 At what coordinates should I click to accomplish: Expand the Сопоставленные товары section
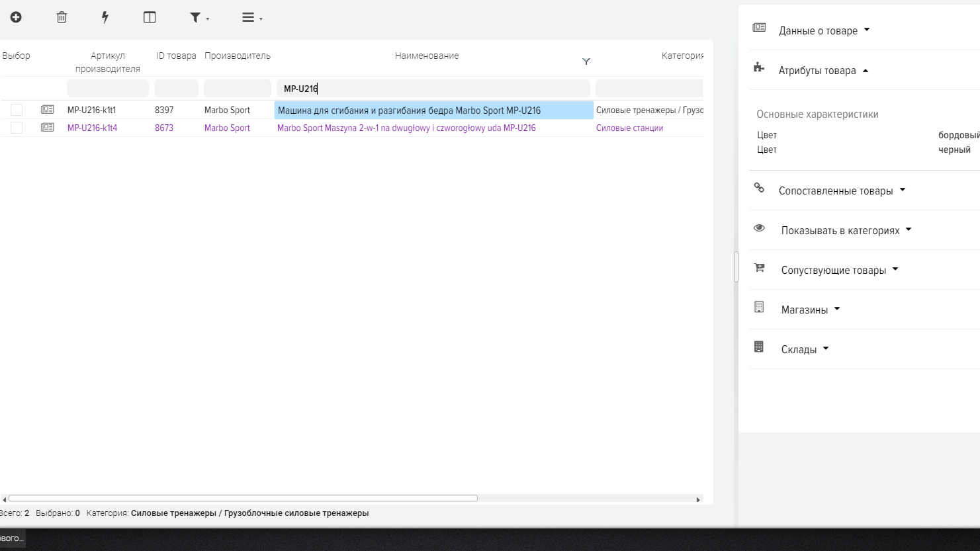[842, 191]
